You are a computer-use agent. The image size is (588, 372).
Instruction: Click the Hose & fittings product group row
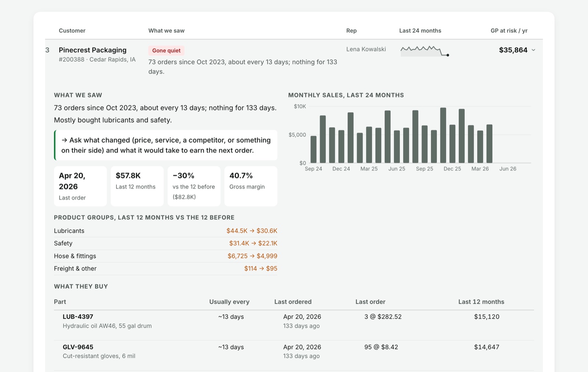pyautogui.click(x=166, y=256)
